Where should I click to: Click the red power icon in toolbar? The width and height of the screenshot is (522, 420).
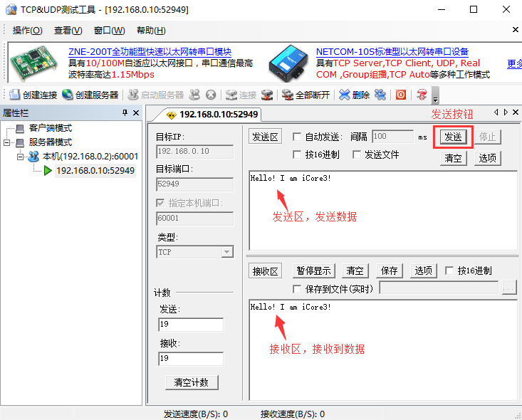coord(401,95)
